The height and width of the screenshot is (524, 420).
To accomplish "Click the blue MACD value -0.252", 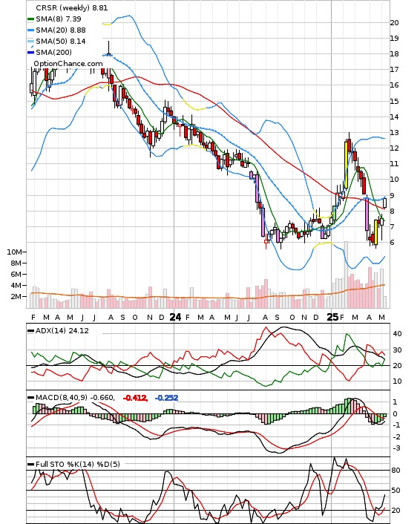I will (x=166, y=398).
